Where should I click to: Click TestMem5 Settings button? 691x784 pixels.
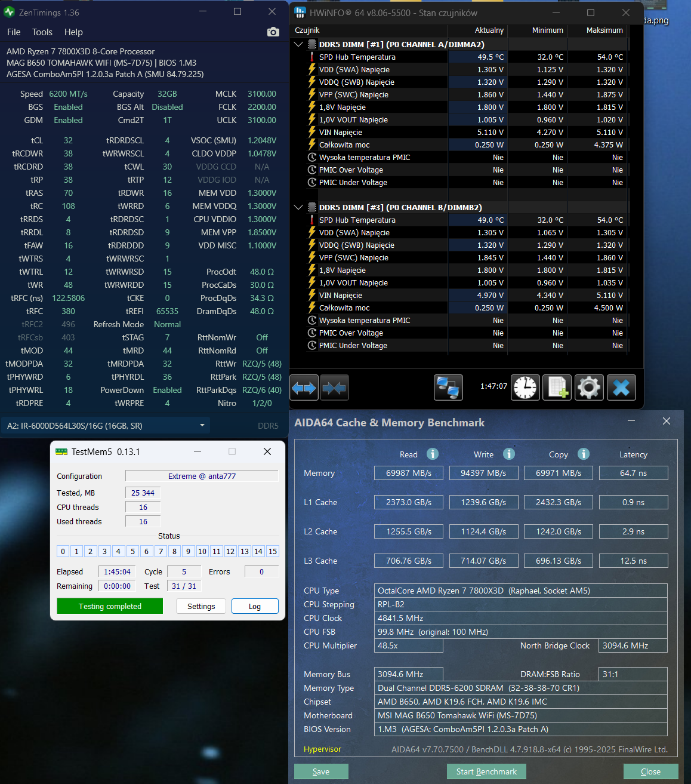201,606
